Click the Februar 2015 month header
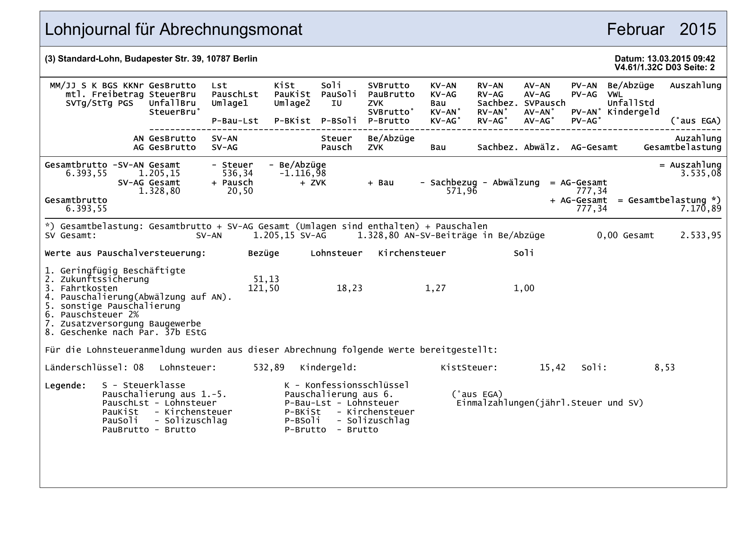 click(661, 30)
